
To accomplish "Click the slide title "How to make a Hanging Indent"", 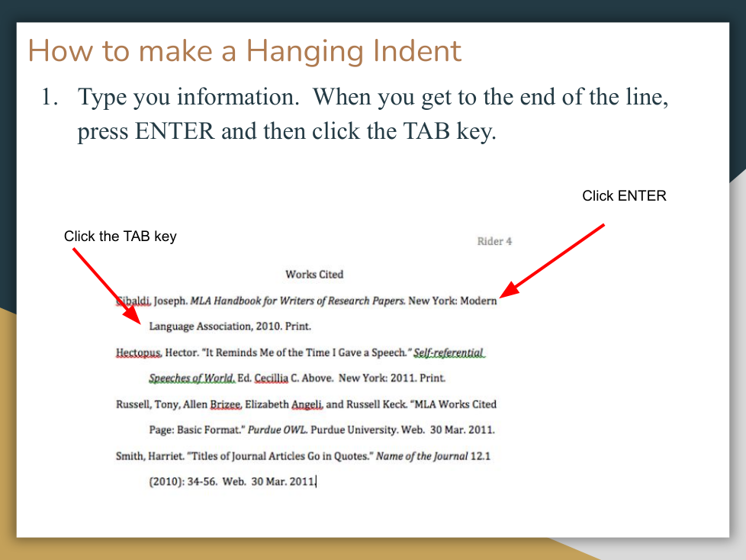I will pos(244,52).
